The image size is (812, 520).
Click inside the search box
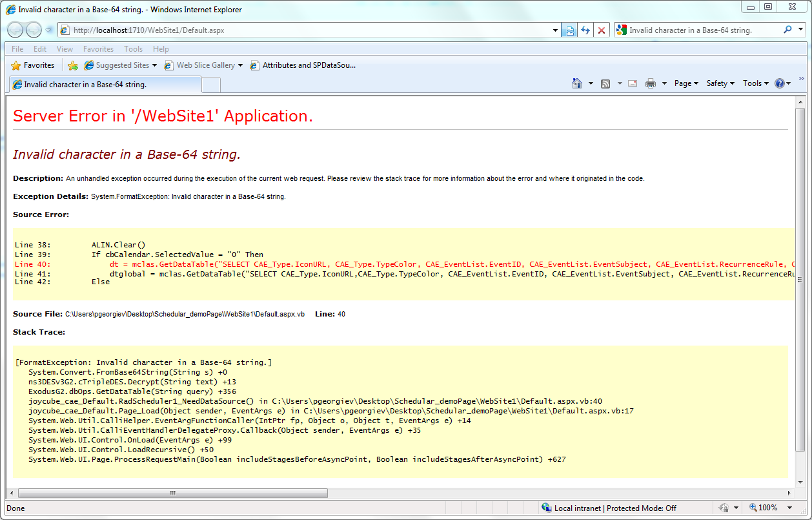click(703, 30)
